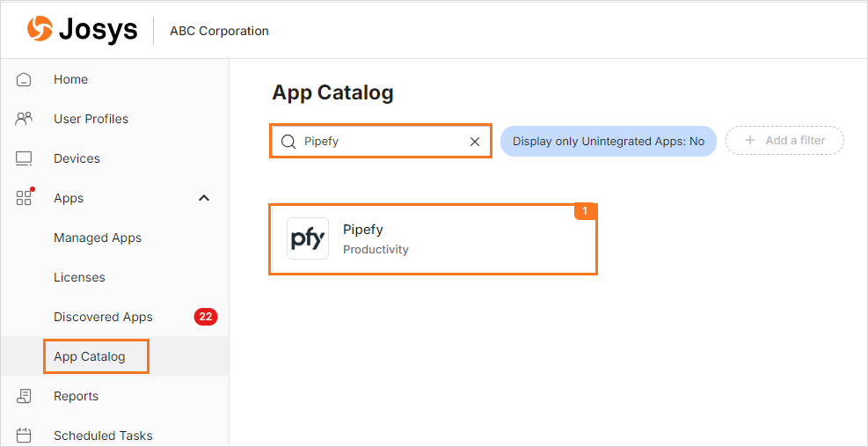The height and width of the screenshot is (447, 868).
Task: Click the Scheduled Tasks calendar icon
Action: [x=24, y=436]
